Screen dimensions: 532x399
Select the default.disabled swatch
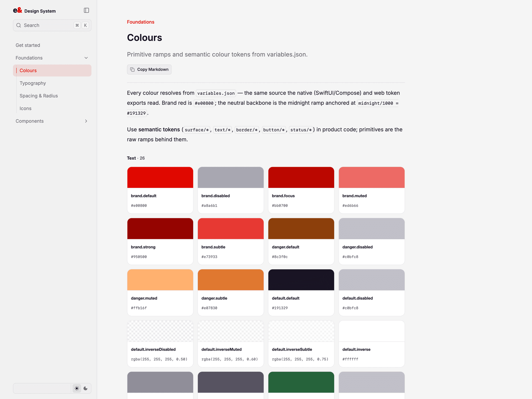372,280
